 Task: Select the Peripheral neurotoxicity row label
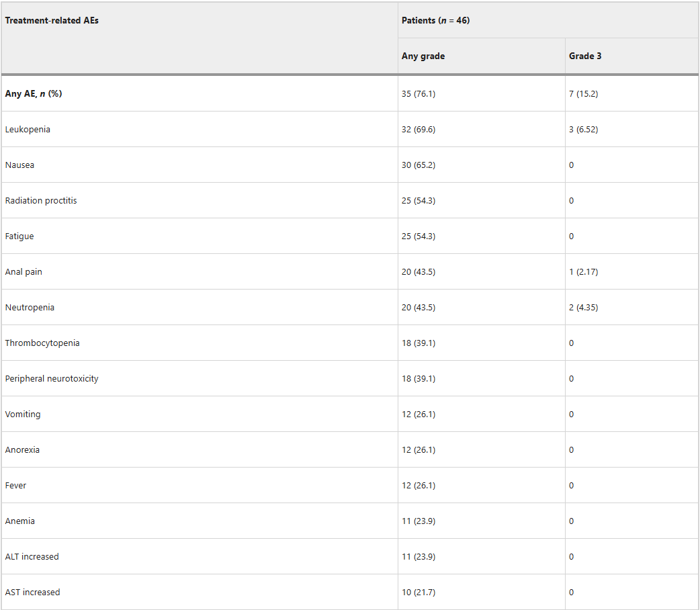click(x=52, y=378)
